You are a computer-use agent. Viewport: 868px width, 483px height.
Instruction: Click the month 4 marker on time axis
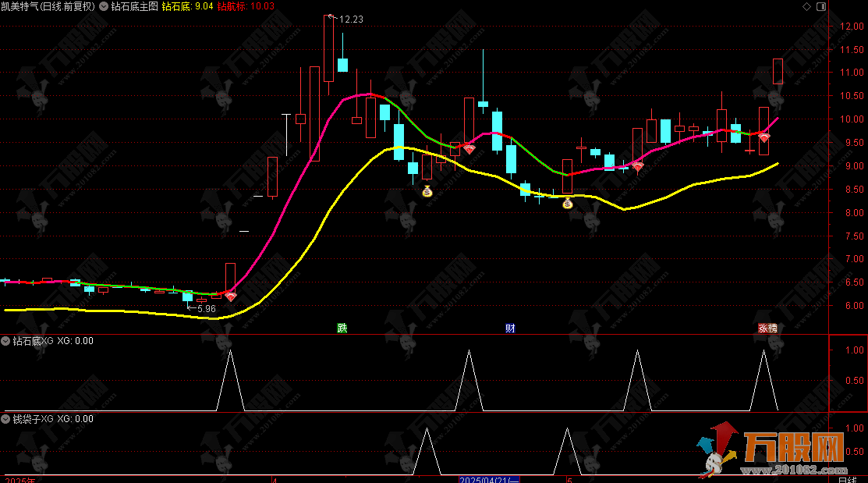click(274, 480)
